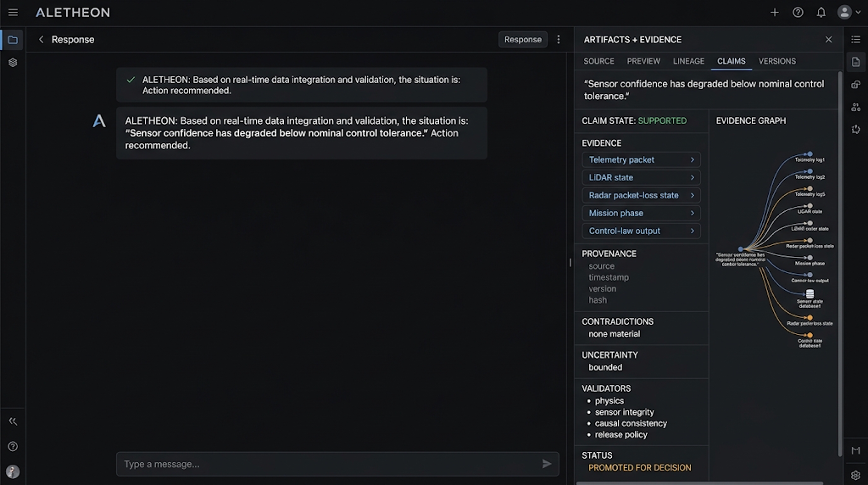This screenshot has width=868, height=485.
Task: Open the three-dot response options menu
Action: [559, 39]
